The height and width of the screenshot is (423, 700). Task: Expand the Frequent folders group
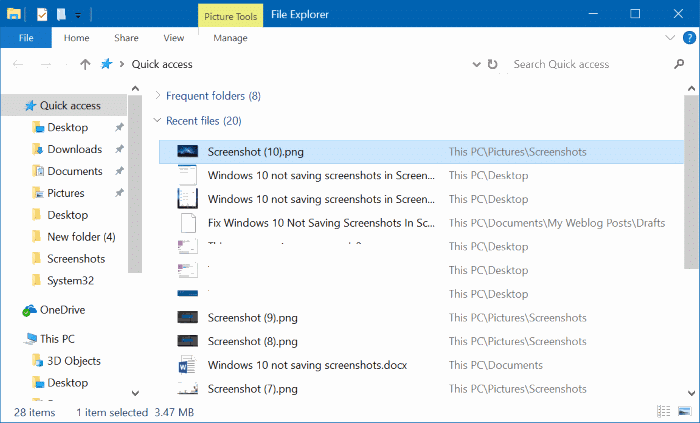coord(157,95)
